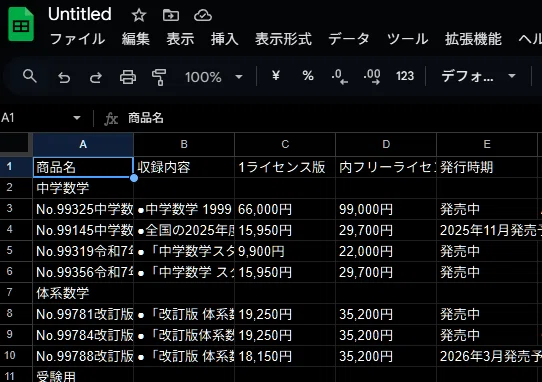The image size is (542, 382).
Task: Open the 表示 menu
Action: click(180, 39)
